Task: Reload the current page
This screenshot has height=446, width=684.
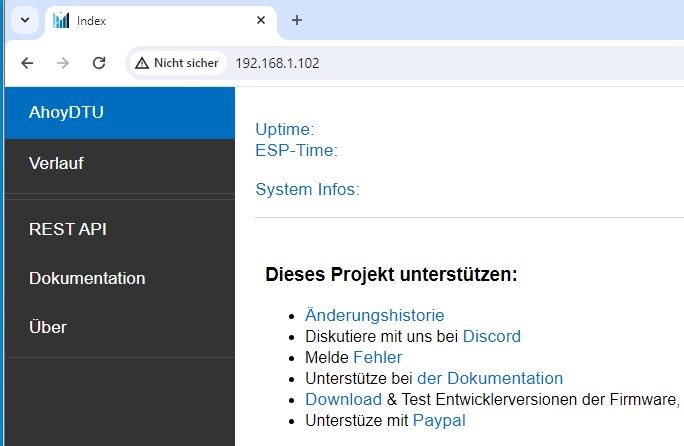Action: (99, 62)
